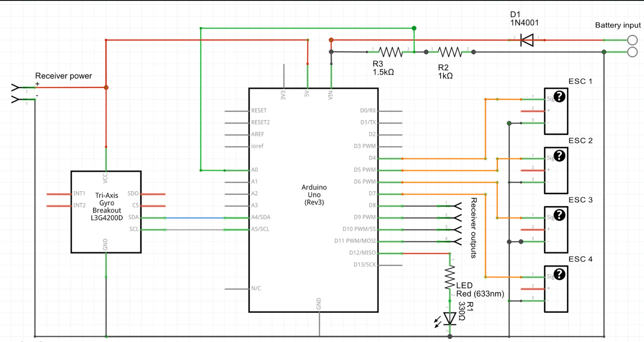Viewport: 644px width, 342px height.
Task: Select the R2 1kΩ resistor symbol
Action: coord(450,52)
